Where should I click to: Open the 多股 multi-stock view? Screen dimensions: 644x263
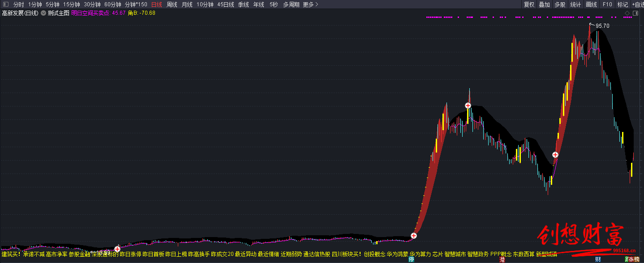click(559, 4)
